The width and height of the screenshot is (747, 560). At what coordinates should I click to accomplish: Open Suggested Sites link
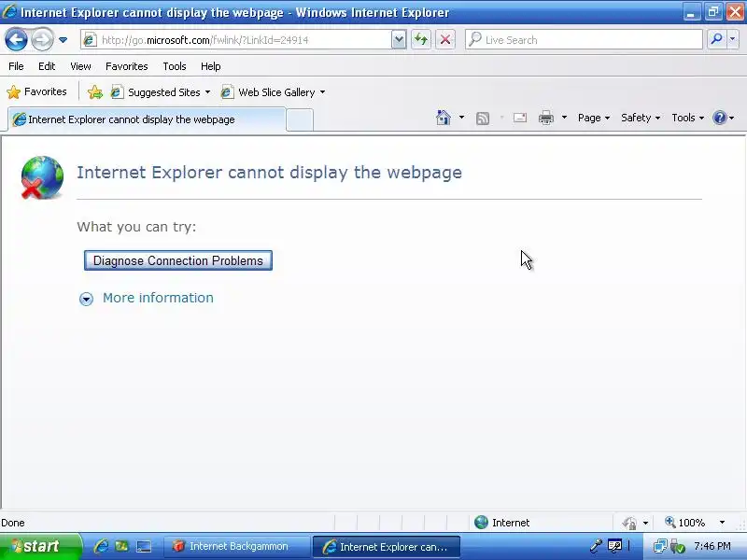click(161, 91)
